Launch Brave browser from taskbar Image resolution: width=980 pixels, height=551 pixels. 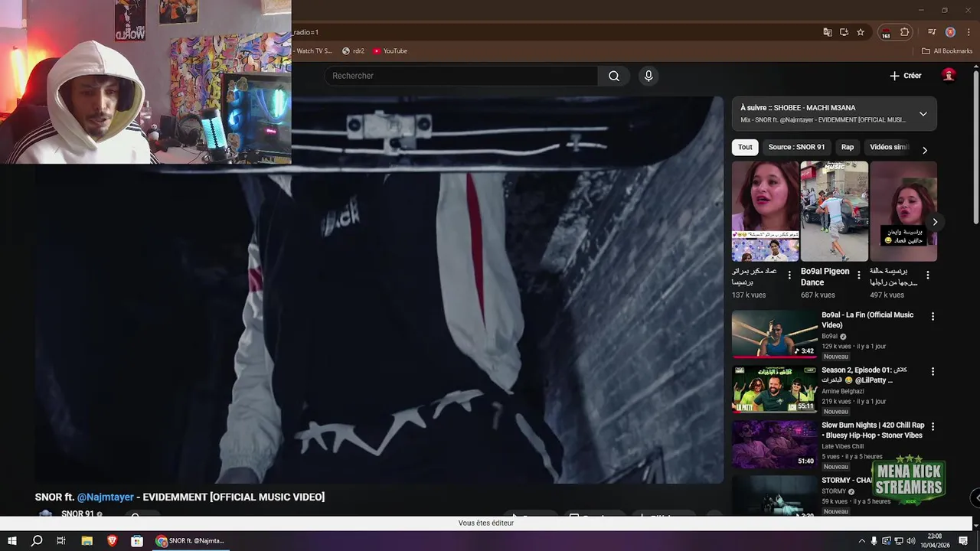click(x=112, y=540)
